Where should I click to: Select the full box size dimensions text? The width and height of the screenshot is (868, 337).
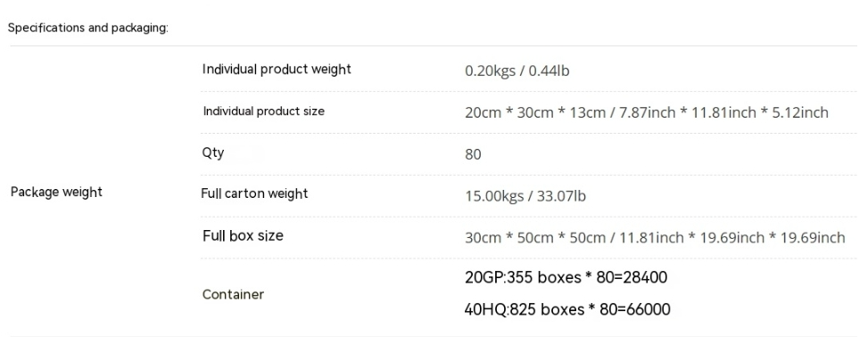tap(655, 238)
